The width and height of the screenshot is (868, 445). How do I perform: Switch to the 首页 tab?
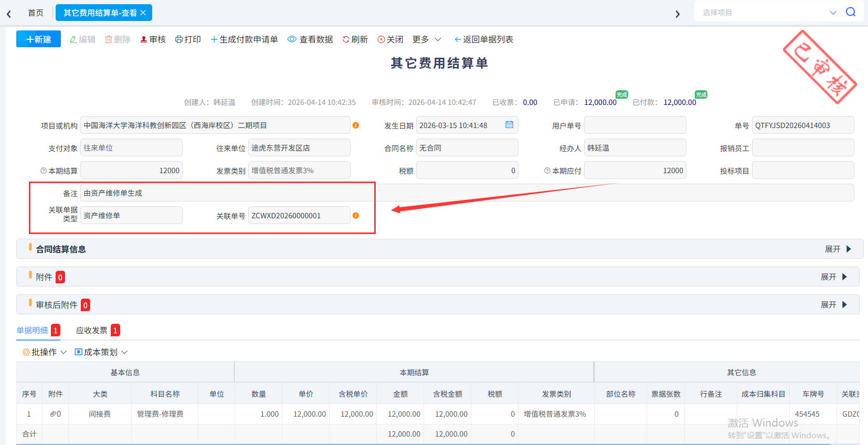click(x=36, y=13)
